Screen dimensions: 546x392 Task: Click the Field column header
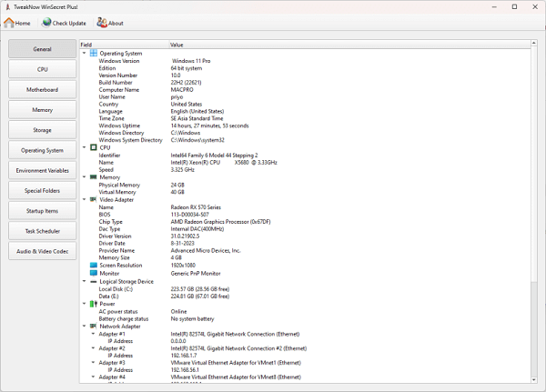(124, 45)
